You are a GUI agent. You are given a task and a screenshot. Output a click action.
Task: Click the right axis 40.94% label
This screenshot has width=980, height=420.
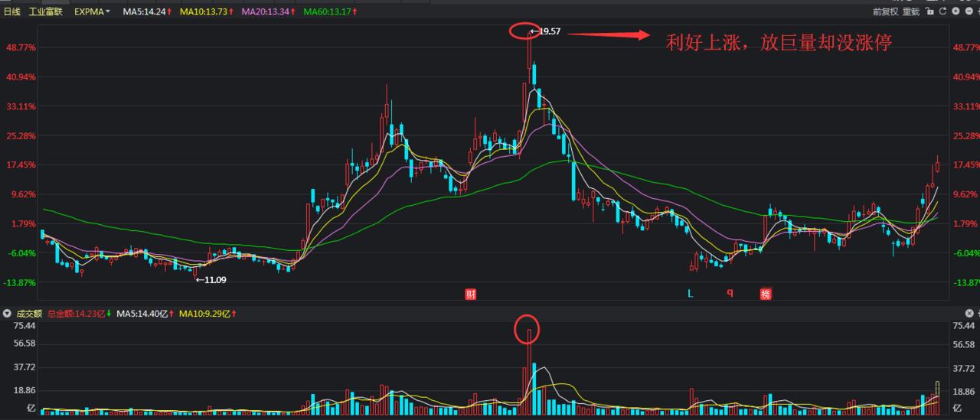(965, 77)
